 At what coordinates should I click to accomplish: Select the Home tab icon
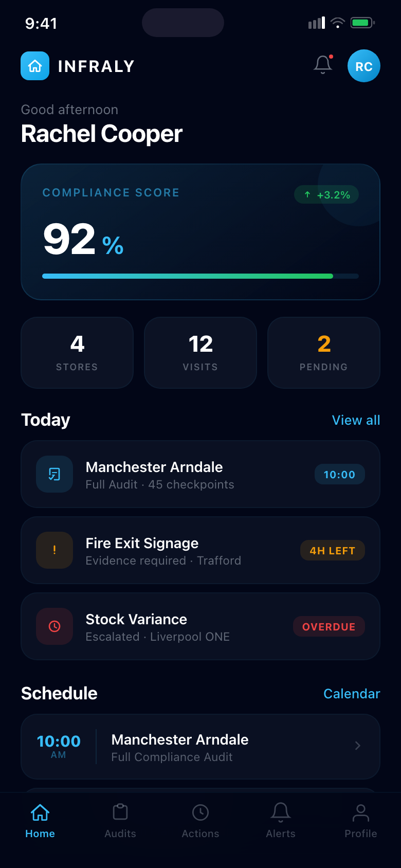(40, 813)
